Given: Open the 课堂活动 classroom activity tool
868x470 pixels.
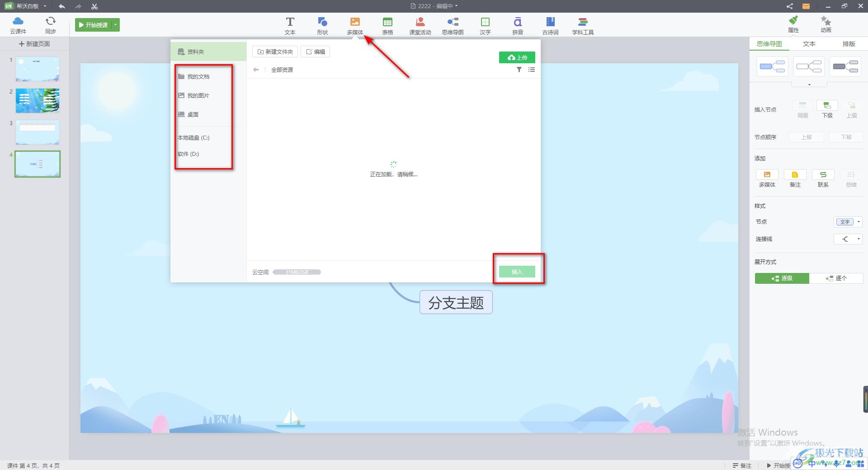Looking at the screenshot, I should point(420,26).
